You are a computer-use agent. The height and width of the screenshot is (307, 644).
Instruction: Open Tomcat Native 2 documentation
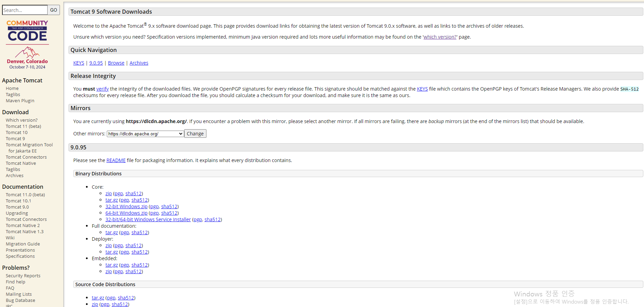click(23, 225)
